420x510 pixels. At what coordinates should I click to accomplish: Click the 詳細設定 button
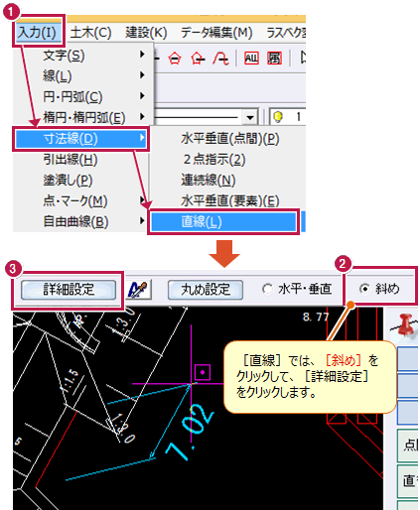(69, 290)
